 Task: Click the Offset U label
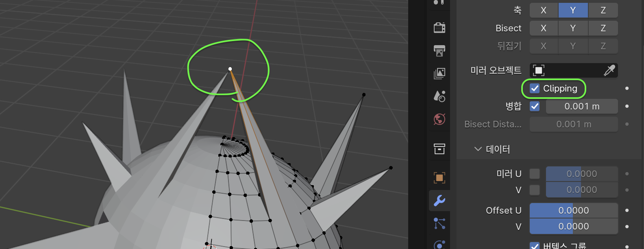pos(503,210)
